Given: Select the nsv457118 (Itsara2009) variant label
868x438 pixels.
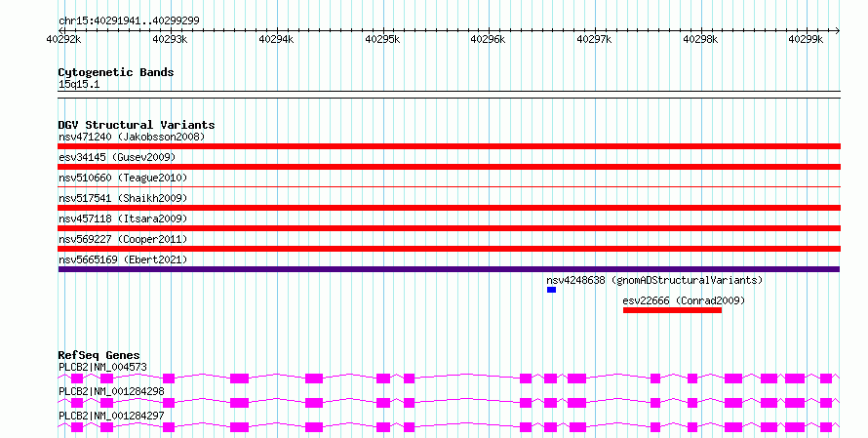Looking at the screenshot, I should point(123,219).
